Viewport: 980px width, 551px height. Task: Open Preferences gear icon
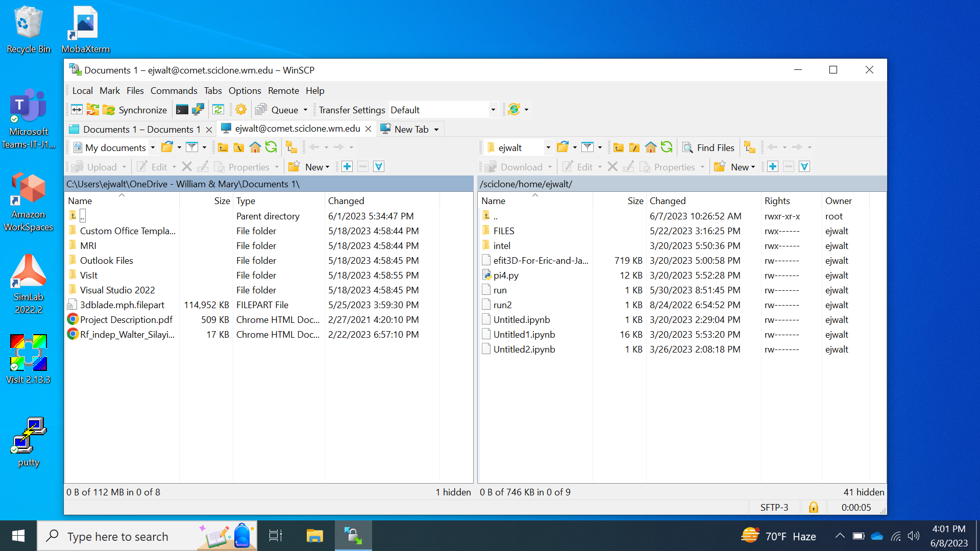click(241, 110)
